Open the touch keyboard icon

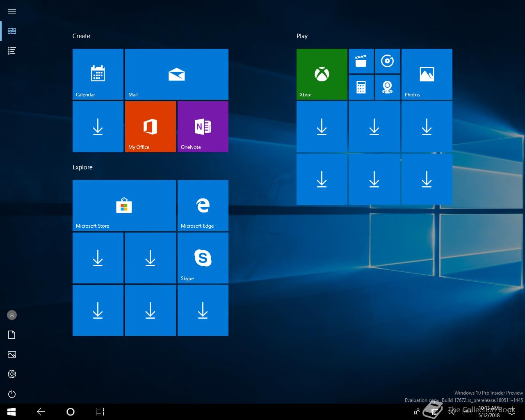coord(467,412)
